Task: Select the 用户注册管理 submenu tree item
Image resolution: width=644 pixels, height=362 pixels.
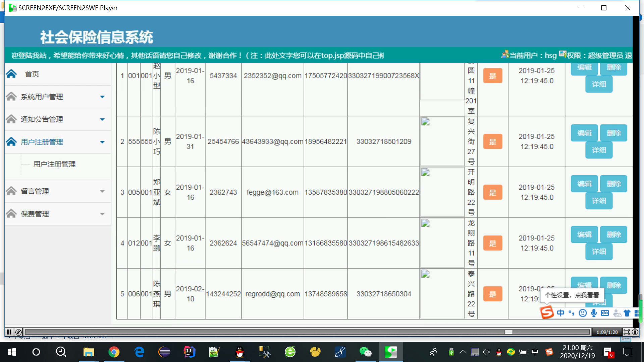Action: (54, 164)
